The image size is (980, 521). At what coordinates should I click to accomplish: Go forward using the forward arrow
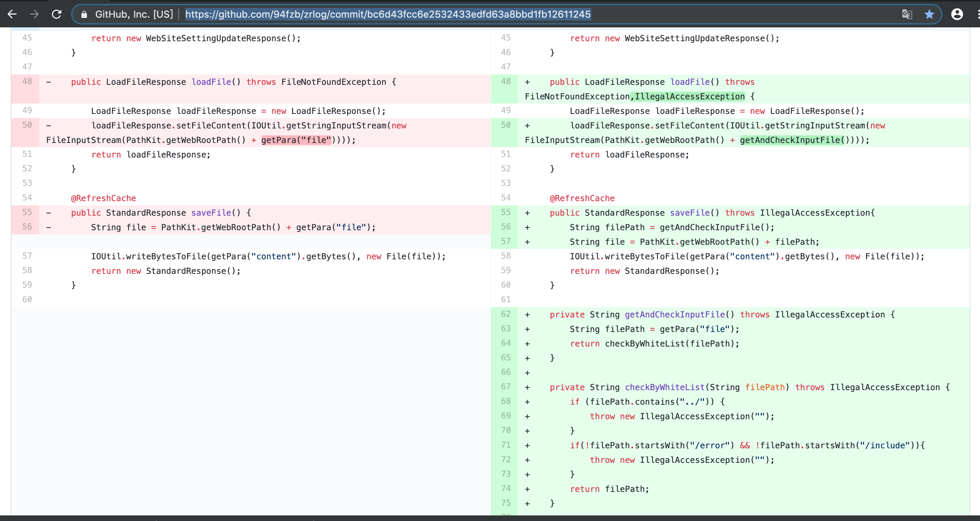point(35,14)
